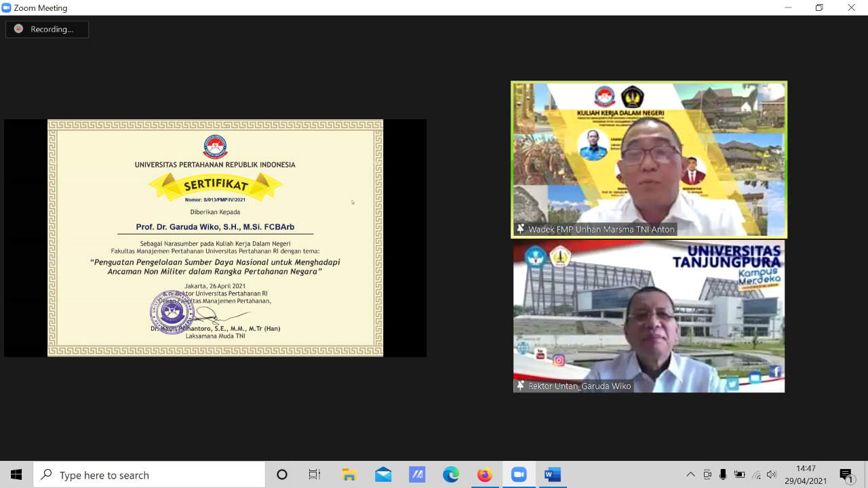868x488 pixels.
Task: Open Task View in taskbar
Action: click(315, 475)
